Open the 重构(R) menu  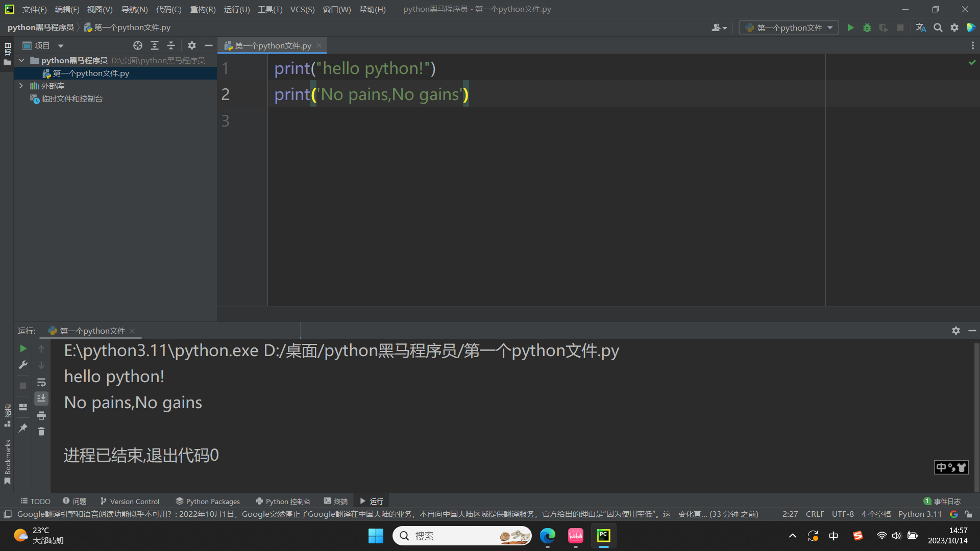[203, 9]
